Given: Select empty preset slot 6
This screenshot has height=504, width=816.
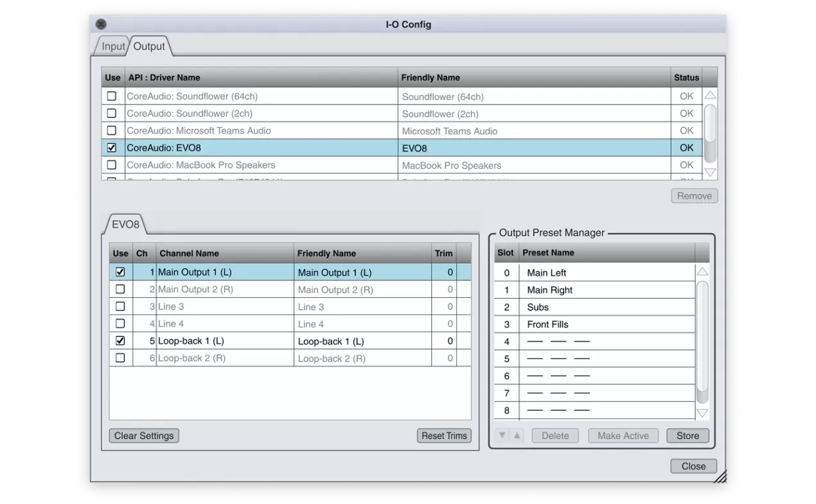Looking at the screenshot, I should [595, 376].
